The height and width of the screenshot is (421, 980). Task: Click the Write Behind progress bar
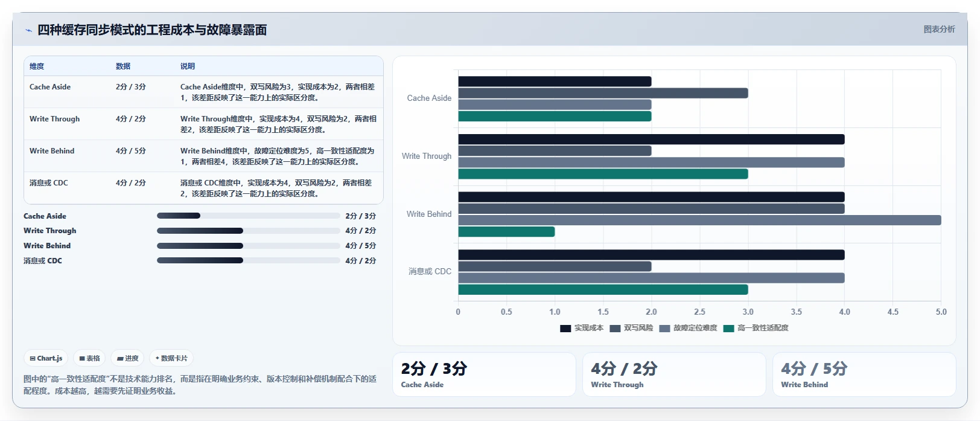249,246
